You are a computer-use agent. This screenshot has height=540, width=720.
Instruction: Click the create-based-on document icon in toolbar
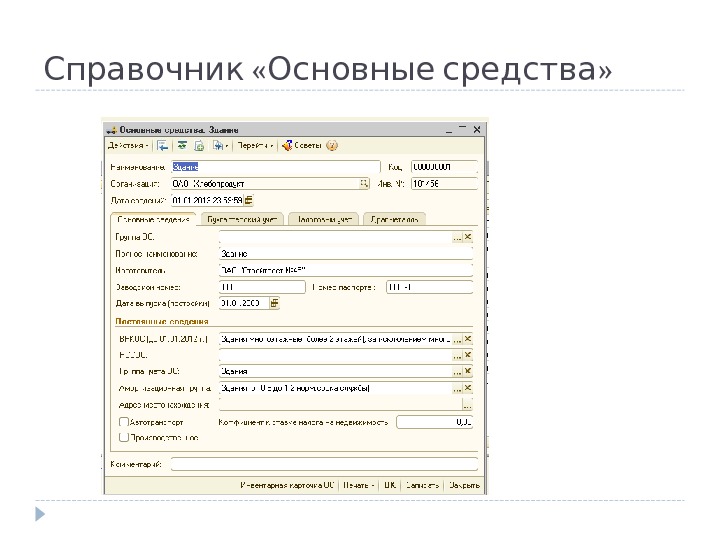[x=219, y=146]
